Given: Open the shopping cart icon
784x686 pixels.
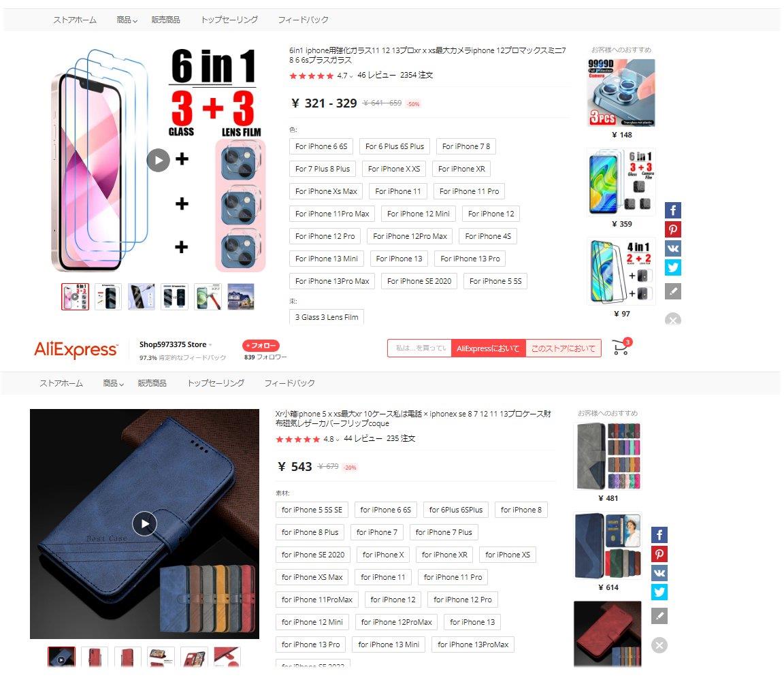Looking at the screenshot, I should (x=621, y=348).
